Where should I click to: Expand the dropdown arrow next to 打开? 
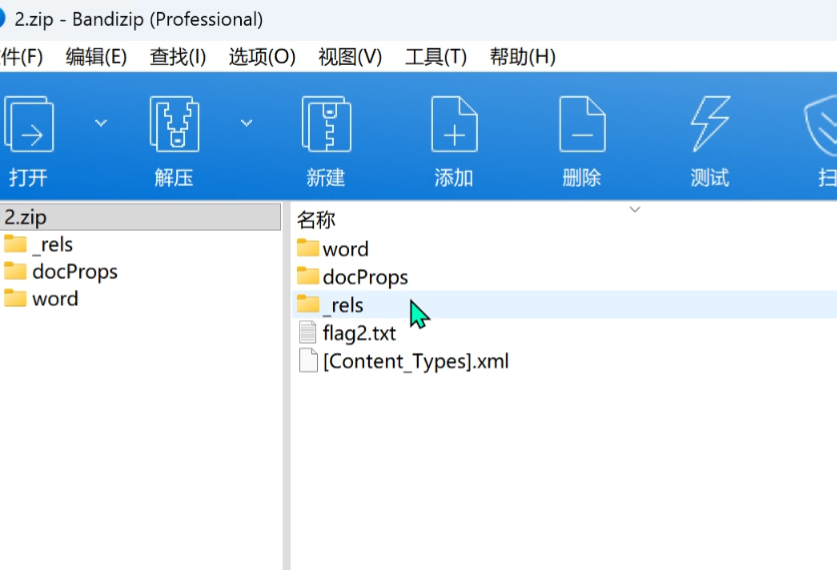100,122
